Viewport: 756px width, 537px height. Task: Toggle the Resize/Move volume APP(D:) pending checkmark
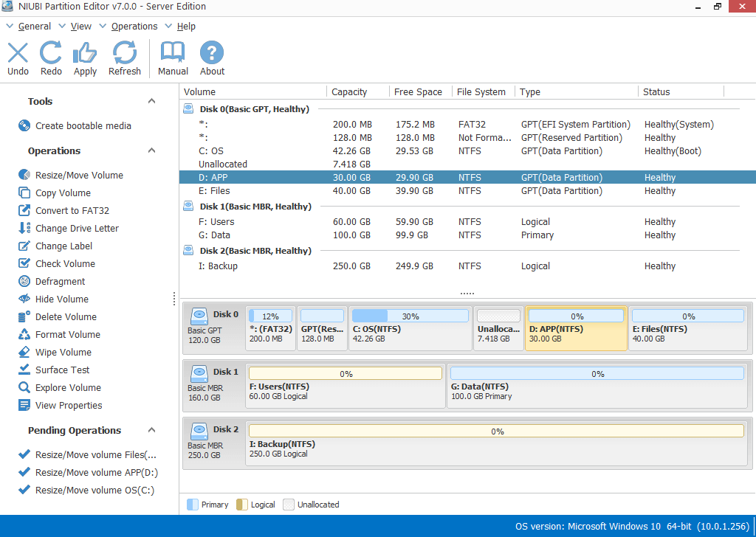(24, 473)
